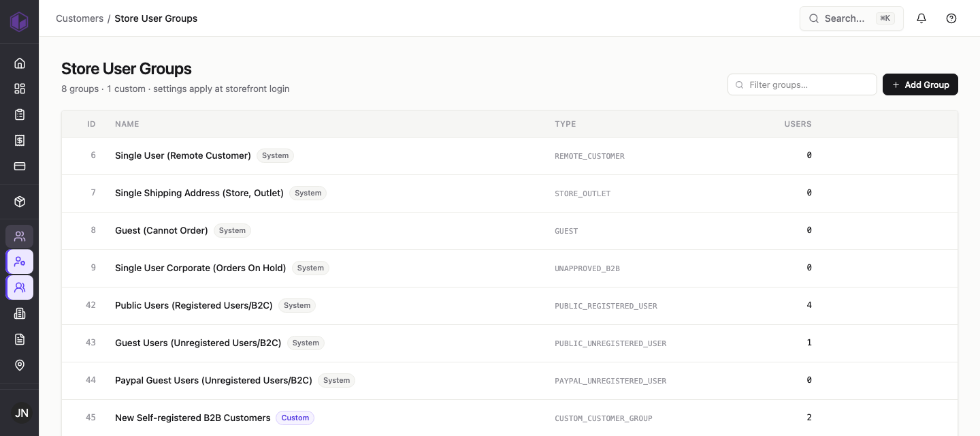Open the building icon in sidebar
The height and width of the screenshot is (436, 980).
(20, 313)
